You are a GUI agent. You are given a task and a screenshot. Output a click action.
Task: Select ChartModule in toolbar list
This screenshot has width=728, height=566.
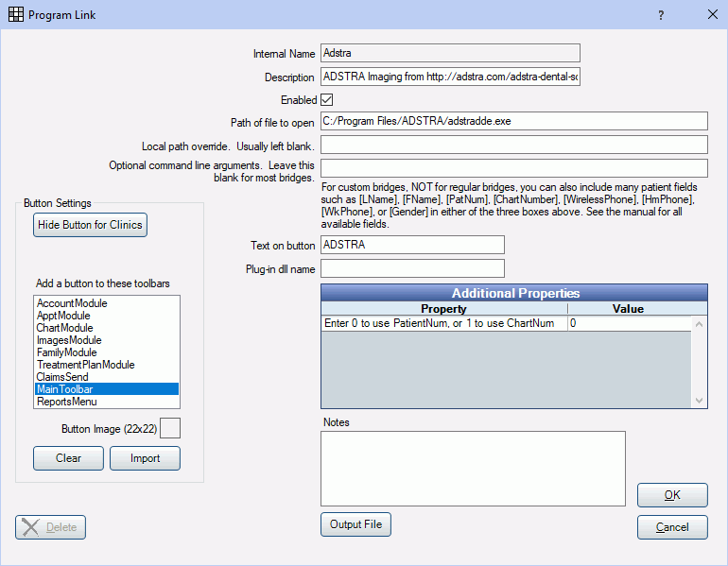(107, 328)
